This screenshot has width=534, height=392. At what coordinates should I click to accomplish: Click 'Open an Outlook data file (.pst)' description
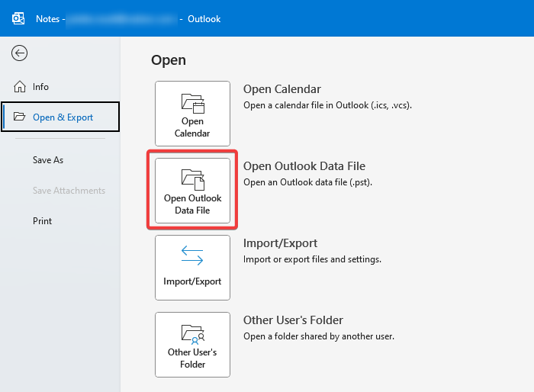[x=308, y=182]
